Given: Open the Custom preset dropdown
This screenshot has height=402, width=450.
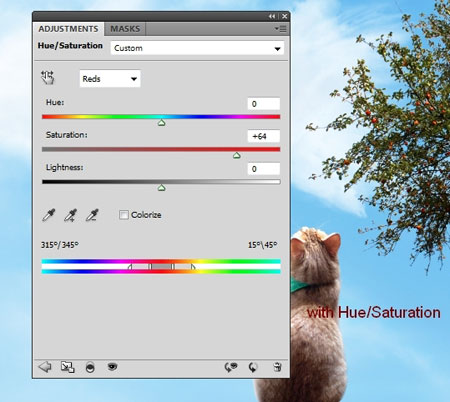Looking at the screenshot, I should (x=197, y=48).
